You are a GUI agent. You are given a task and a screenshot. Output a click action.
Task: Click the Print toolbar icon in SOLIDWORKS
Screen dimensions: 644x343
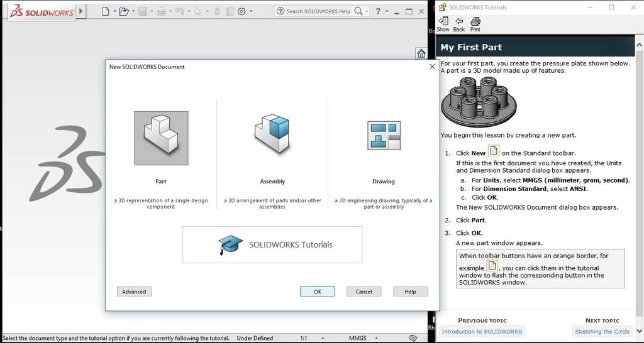point(161,11)
